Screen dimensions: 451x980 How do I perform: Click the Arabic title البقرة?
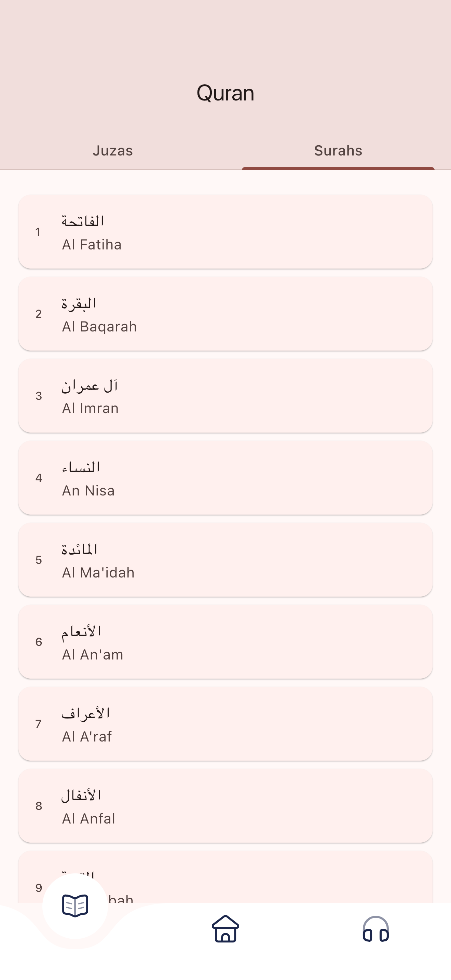(x=79, y=303)
